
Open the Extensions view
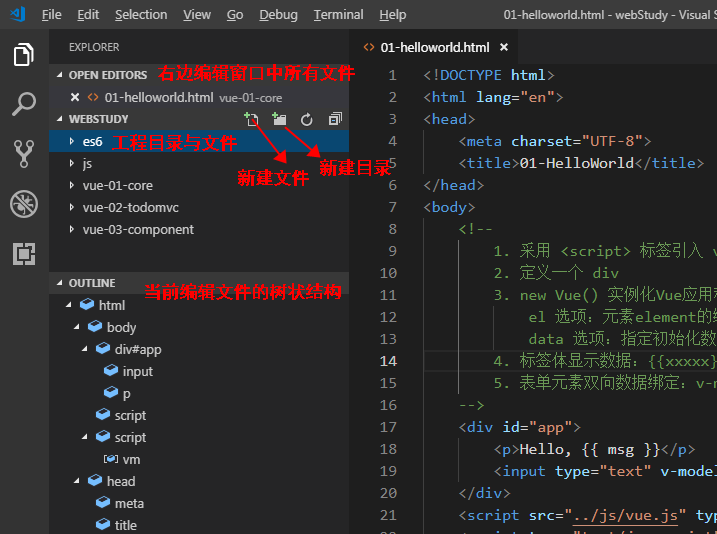(x=24, y=254)
